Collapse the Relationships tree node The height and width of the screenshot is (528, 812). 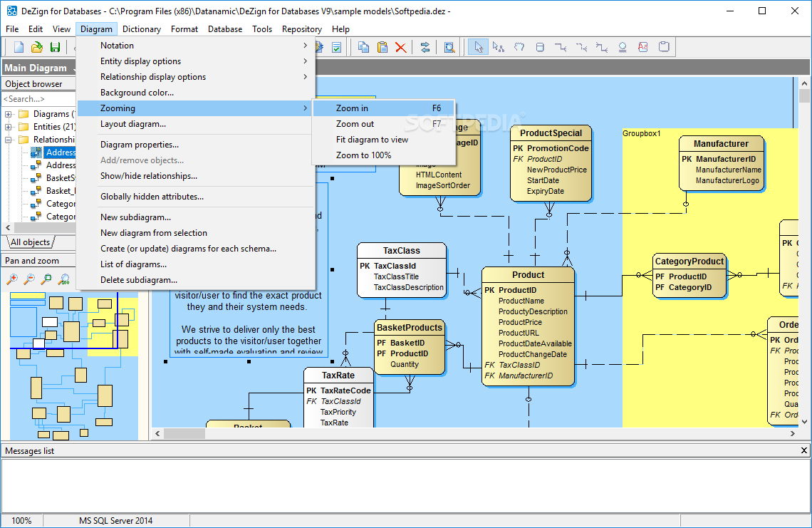tap(9, 140)
